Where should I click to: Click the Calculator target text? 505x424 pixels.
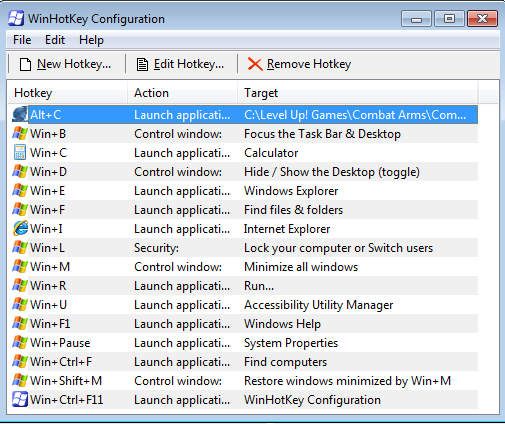(x=271, y=153)
